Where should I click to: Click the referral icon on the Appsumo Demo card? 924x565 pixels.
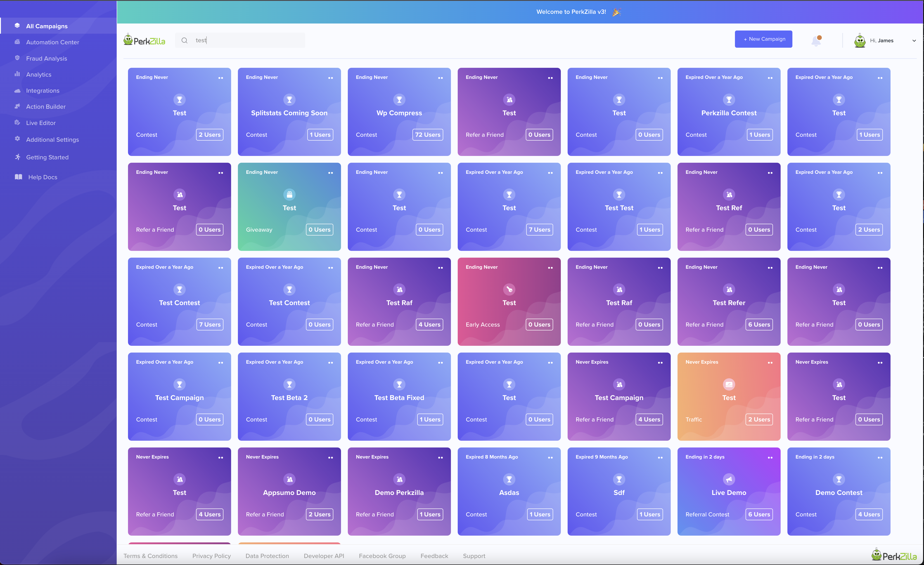[289, 479]
